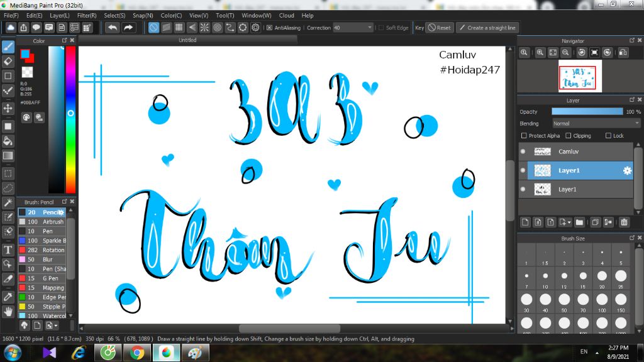
Task: Turn snap off icon
Action: tap(153, 28)
